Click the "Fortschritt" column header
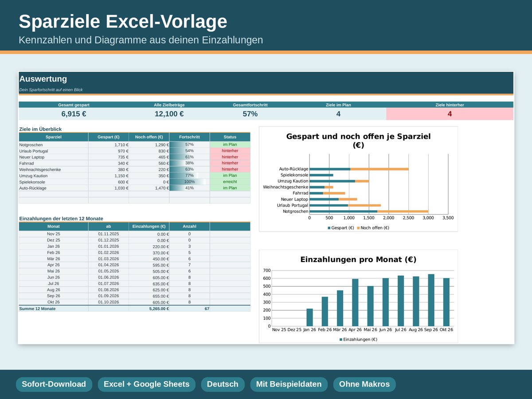The width and height of the screenshot is (532, 399). tap(189, 137)
